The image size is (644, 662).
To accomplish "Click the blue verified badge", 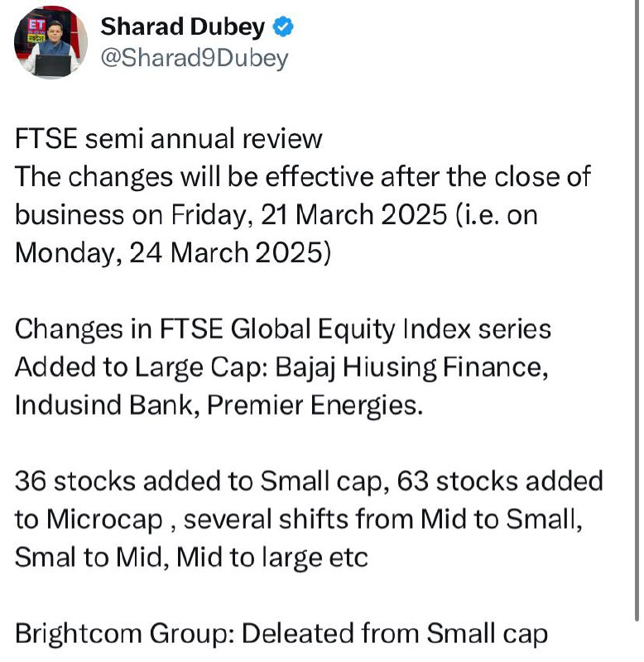I will [283, 27].
